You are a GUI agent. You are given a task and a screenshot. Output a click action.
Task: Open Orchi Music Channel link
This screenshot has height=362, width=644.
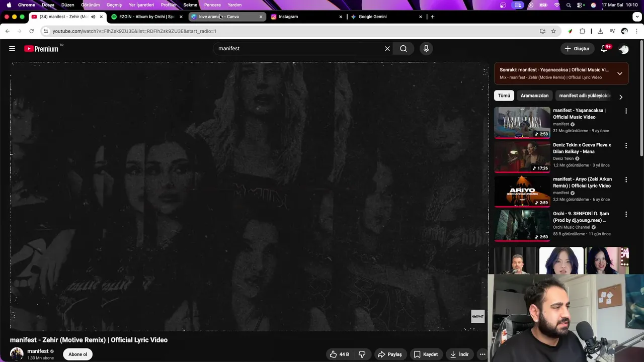572,227
